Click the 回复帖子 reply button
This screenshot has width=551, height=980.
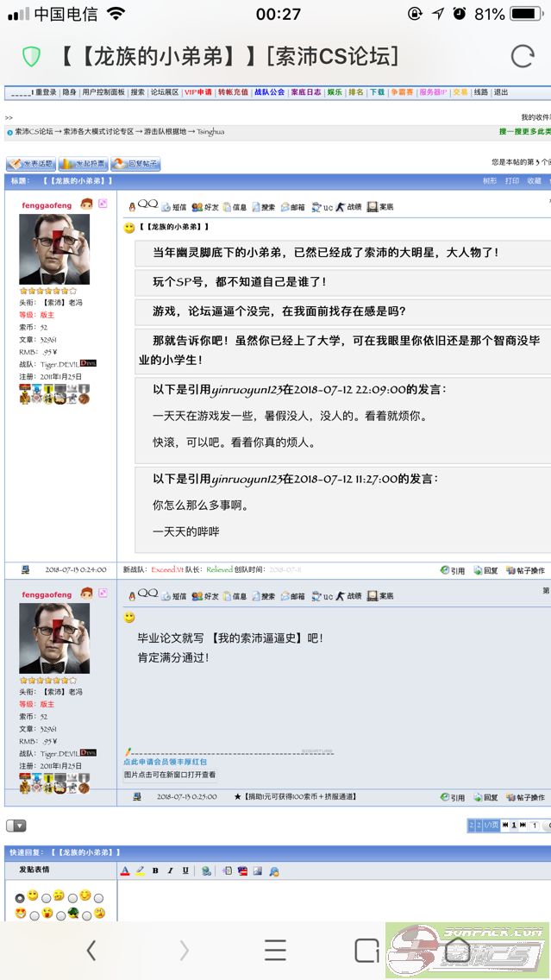pyautogui.click(x=135, y=164)
